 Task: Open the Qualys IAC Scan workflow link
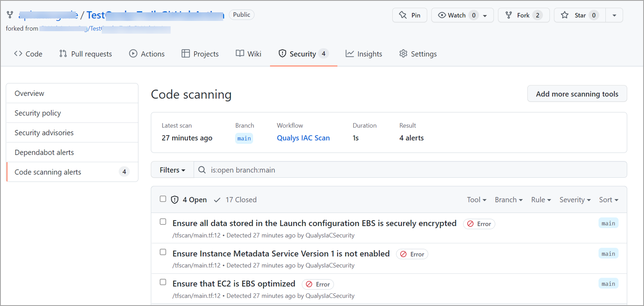[303, 138]
